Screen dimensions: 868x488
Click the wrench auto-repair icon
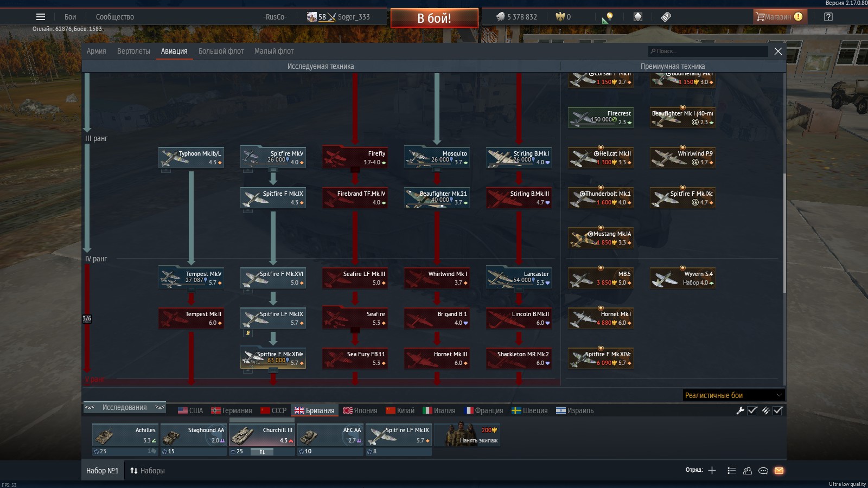740,410
